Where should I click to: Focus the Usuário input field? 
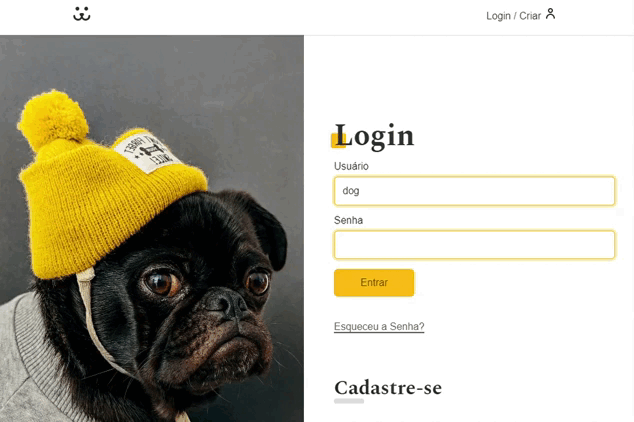pos(474,191)
